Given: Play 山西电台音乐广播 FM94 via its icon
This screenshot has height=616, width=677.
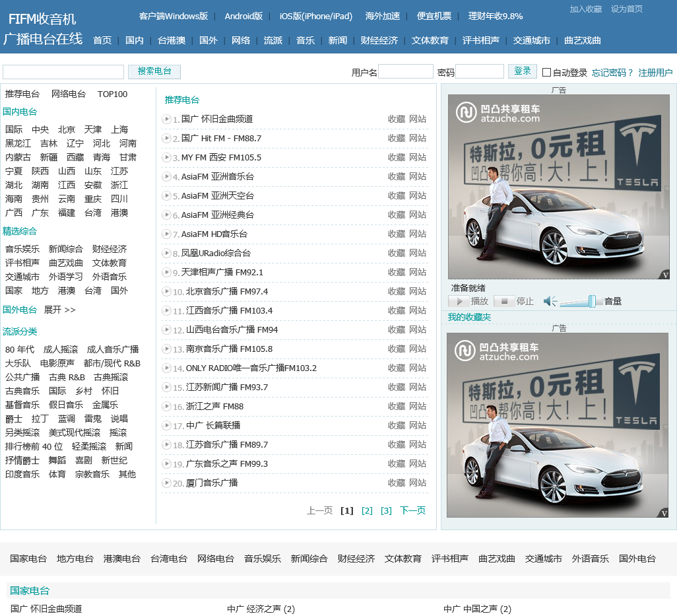Looking at the screenshot, I should pyautogui.click(x=166, y=329).
